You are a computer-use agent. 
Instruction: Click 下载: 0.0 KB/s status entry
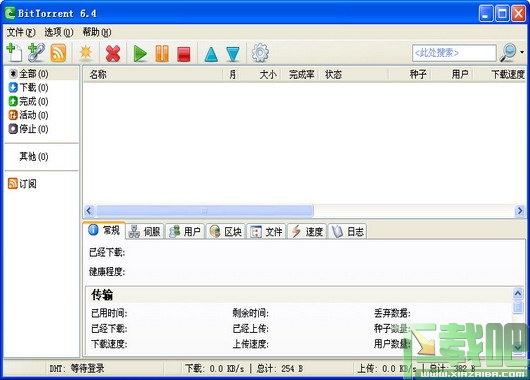(x=215, y=368)
